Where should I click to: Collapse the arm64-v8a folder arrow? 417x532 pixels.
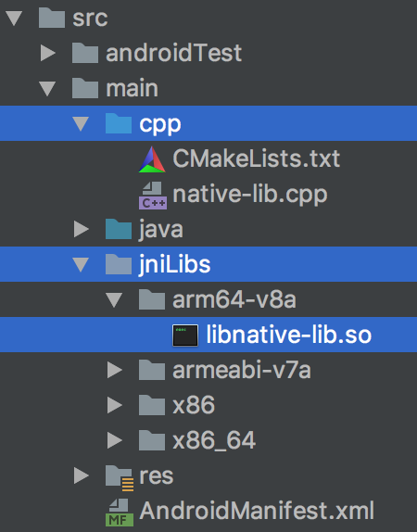pyautogui.click(x=114, y=300)
